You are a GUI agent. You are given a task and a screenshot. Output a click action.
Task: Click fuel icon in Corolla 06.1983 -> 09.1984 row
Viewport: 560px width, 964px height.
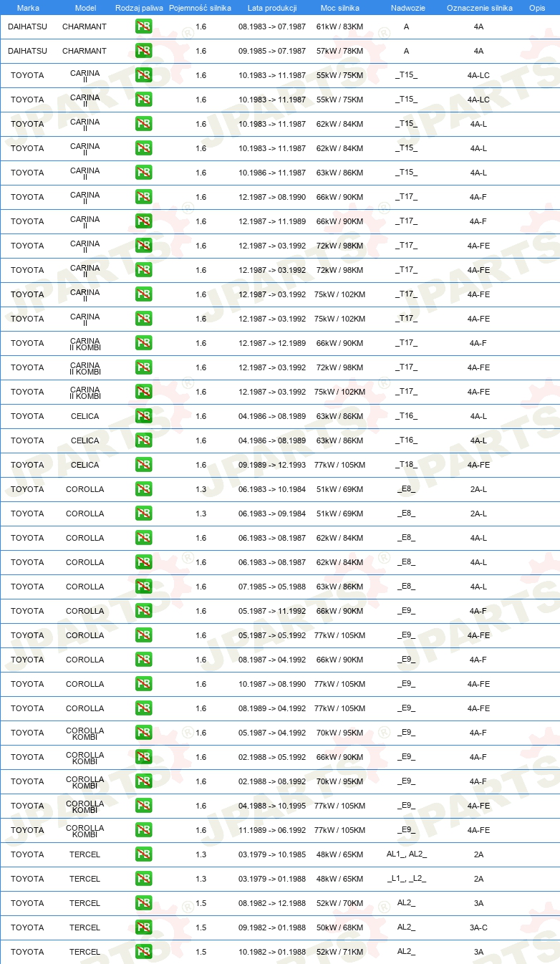click(x=143, y=514)
